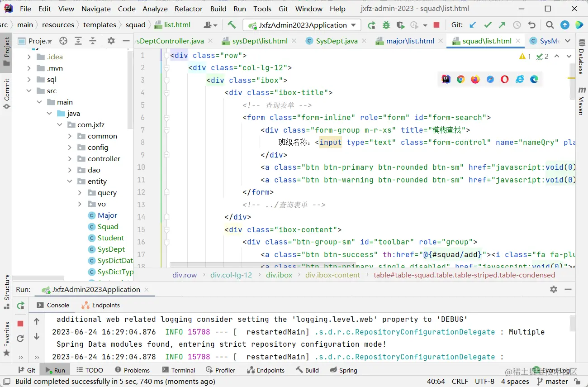This screenshot has height=387, width=588.
Task: Open the Terminal tool window
Action: (x=178, y=370)
